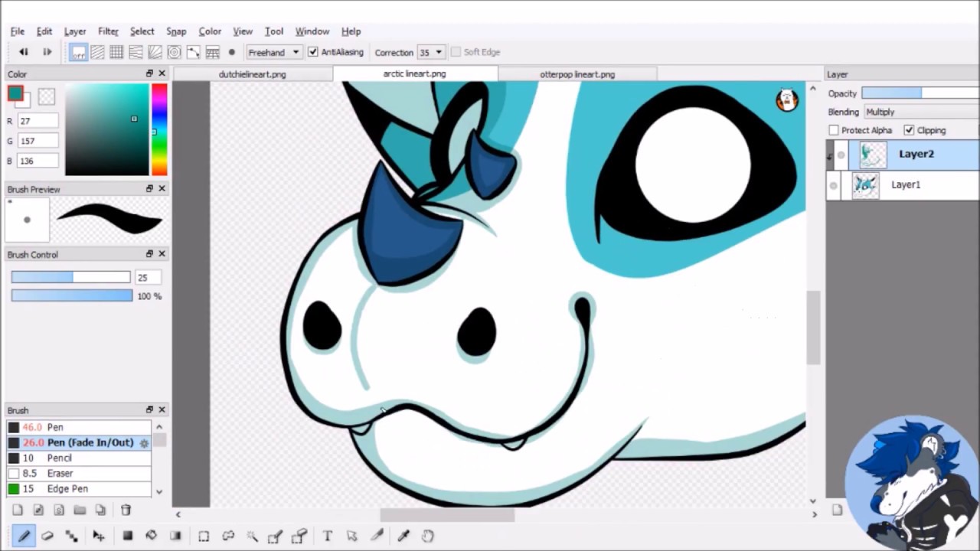Toggle the Clipping checkbox

tap(909, 130)
